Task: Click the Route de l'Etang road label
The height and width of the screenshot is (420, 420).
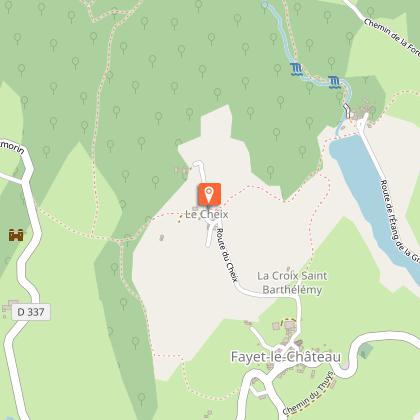Action: coord(400,221)
